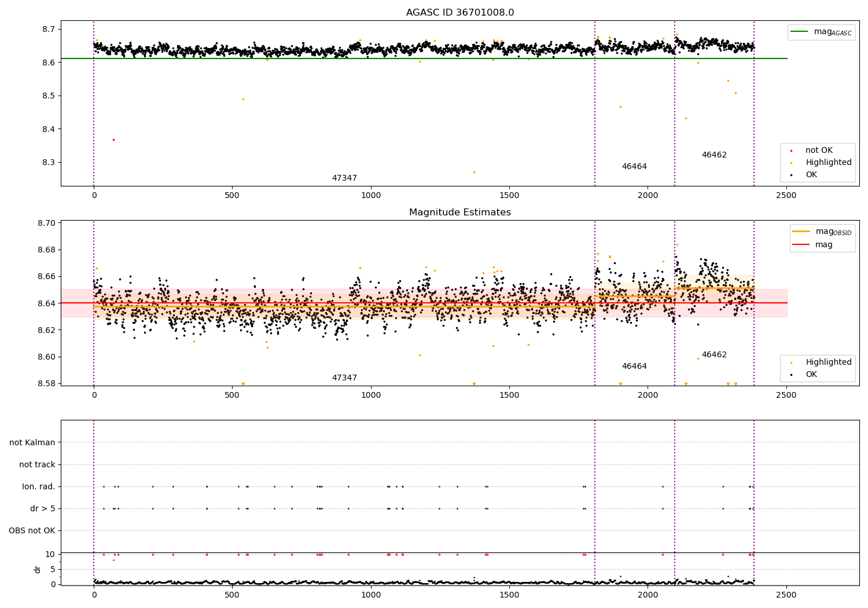Click the red 'not OK' outlier point near 8.37
The image size is (868, 608).
coord(113,140)
